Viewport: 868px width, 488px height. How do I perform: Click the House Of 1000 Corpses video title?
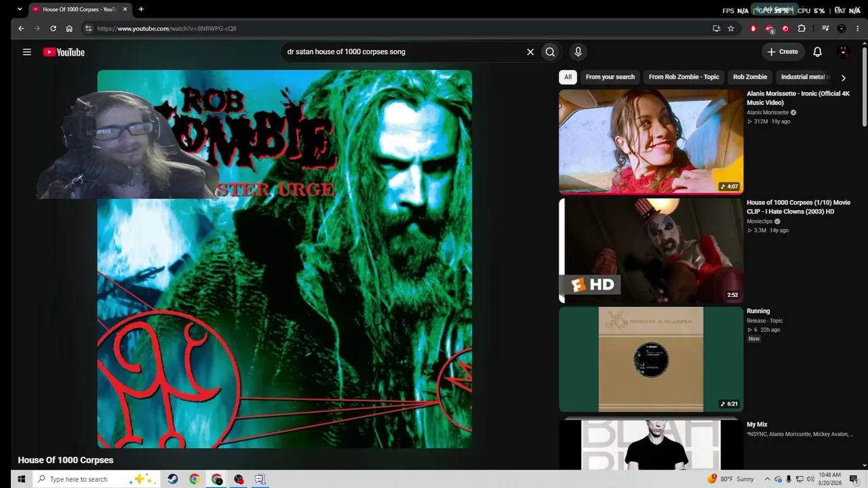[x=66, y=460]
